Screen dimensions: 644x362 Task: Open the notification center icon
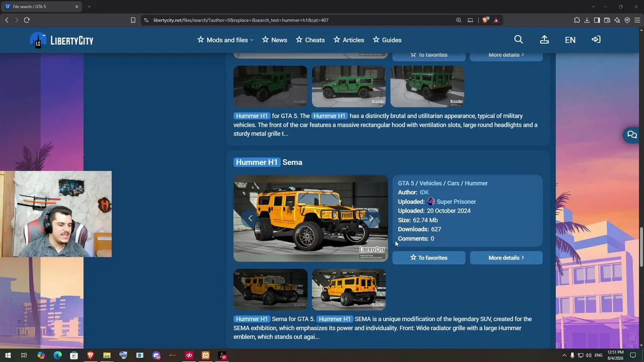click(x=633, y=355)
